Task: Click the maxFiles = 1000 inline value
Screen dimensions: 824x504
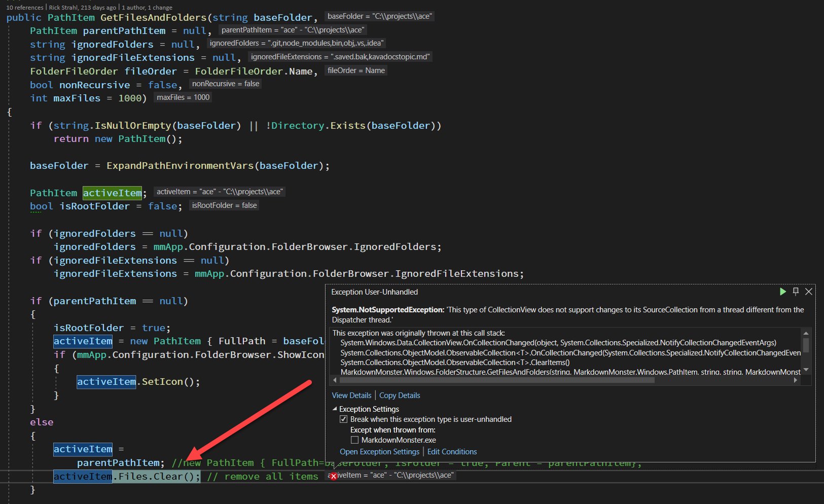Action: coord(183,97)
